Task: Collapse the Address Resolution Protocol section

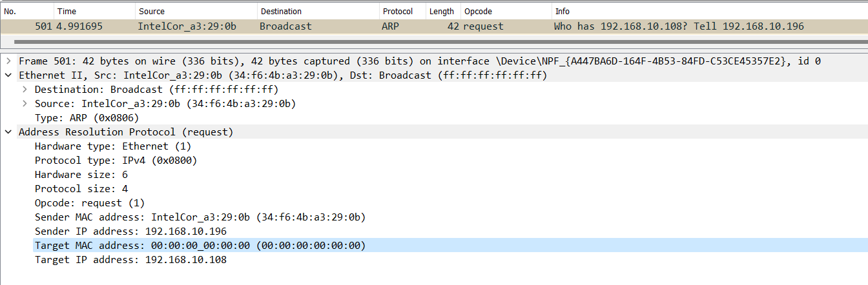Action: pyautogui.click(x=8, y=132)
